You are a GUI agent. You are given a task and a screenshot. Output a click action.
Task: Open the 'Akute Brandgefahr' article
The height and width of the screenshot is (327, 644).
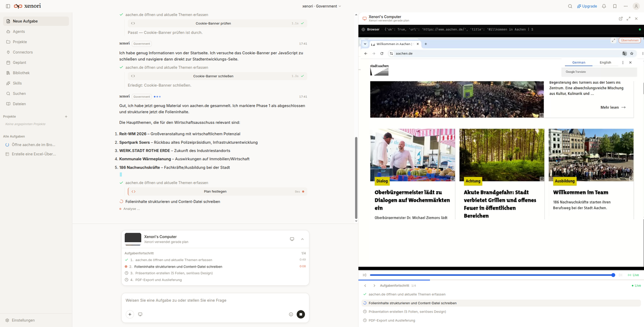pos(500,204)
